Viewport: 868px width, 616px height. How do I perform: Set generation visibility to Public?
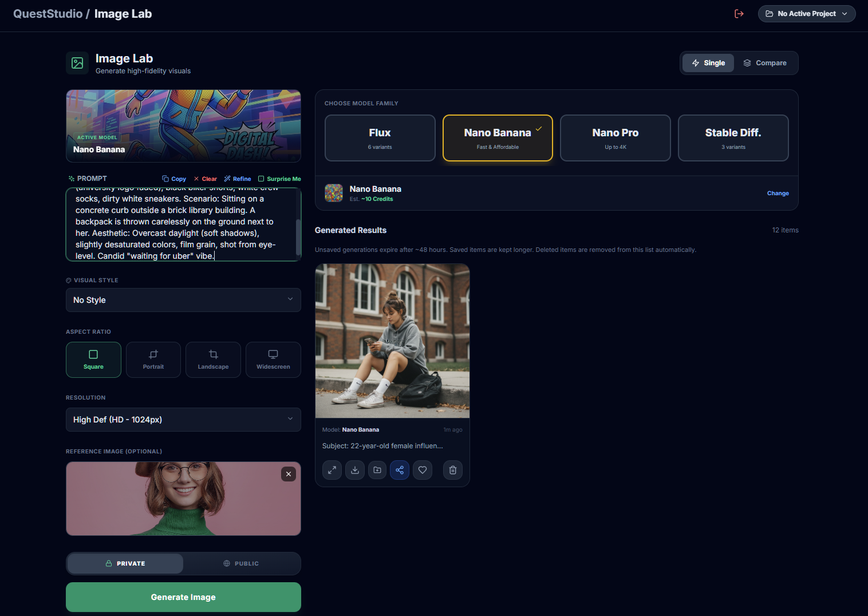[242, 563]
